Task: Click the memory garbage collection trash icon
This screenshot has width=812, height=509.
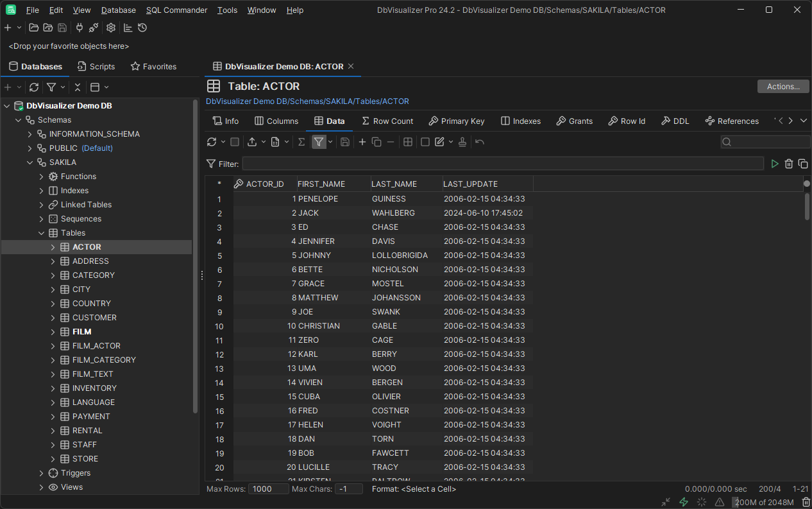Action: [806, 502]
